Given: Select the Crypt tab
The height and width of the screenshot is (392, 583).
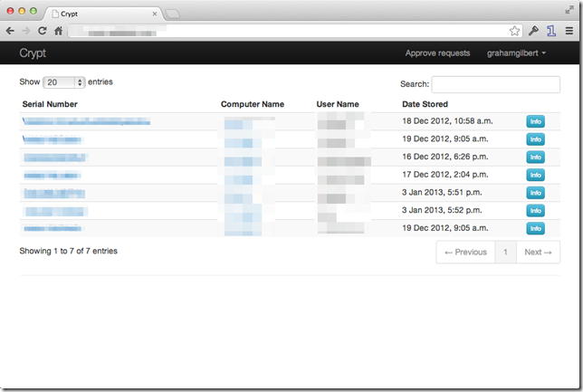Looking at the screenshot, I should tap(103, 14).
